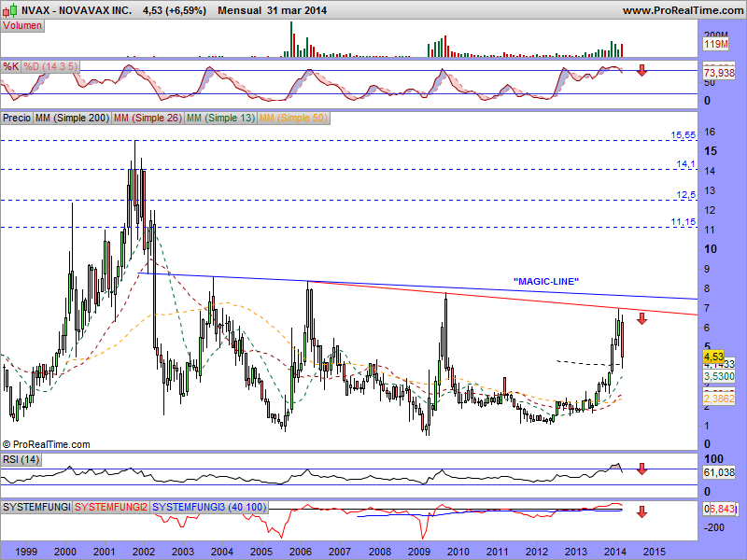The width and height of the screenshot is (747, 560).
Task: Click the candlestick chart icon beside NVAX
Action: (x=9, y=10)
